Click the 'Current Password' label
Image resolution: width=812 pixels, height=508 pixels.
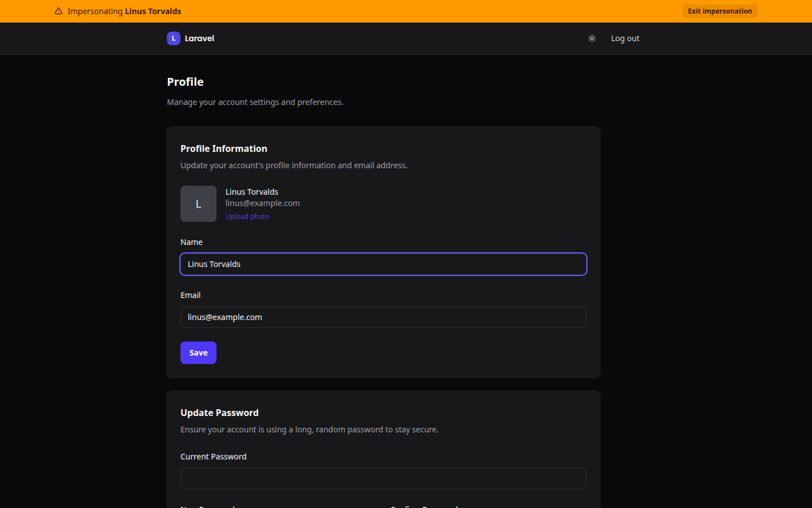pyautogui.click(x=213, y=457)
